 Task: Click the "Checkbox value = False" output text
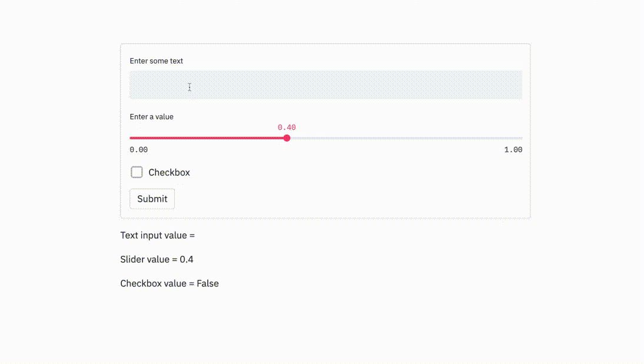click(x=169, y=283)
